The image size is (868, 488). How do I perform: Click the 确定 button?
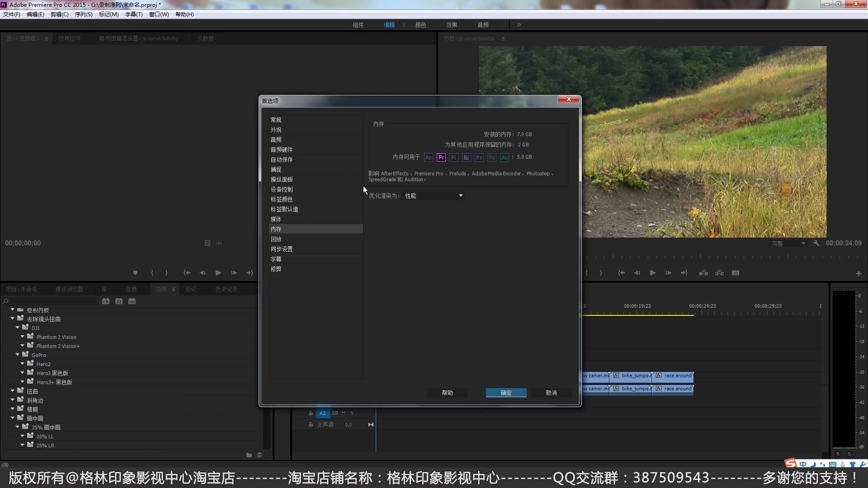[x=506, y=393]
